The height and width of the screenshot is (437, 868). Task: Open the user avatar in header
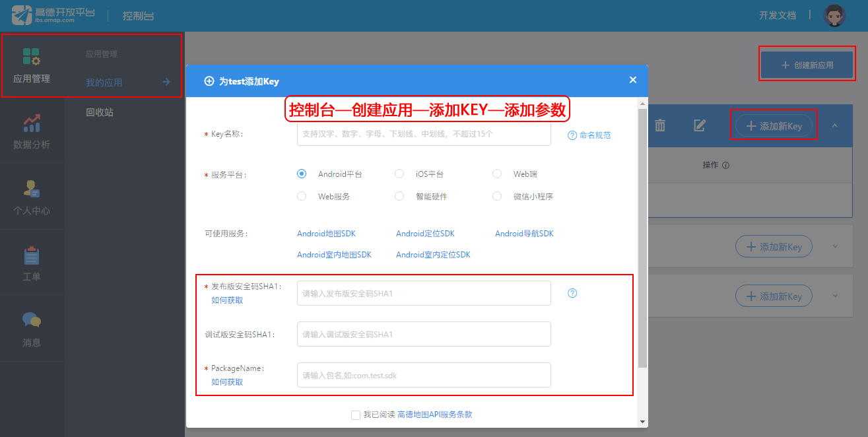point(834,16)
